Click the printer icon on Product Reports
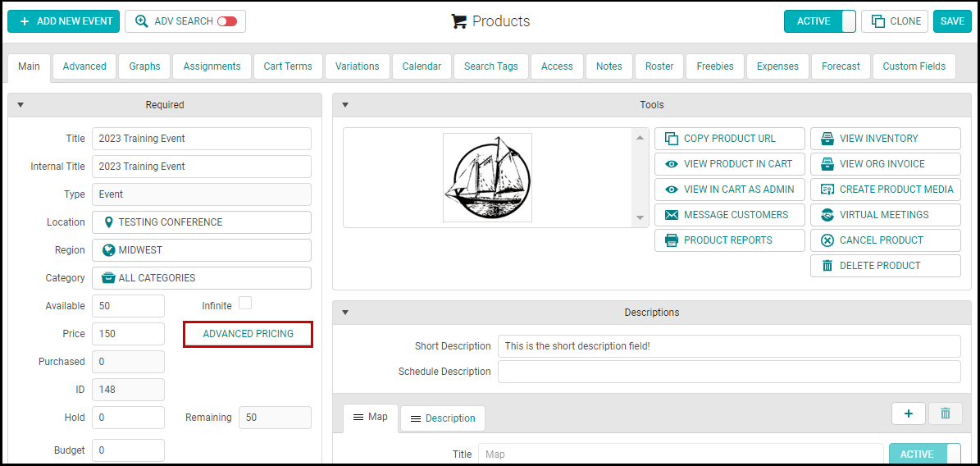Image resolution: width=980 pixels, height=466 pixels. [672, 240]
